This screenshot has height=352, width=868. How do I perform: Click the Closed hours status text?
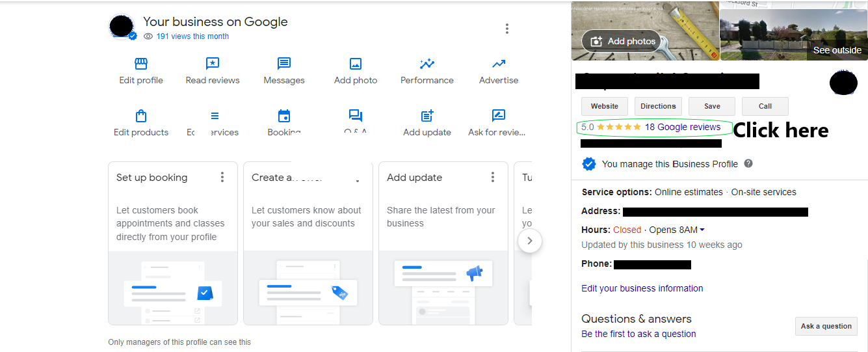(x=627, y=230)
